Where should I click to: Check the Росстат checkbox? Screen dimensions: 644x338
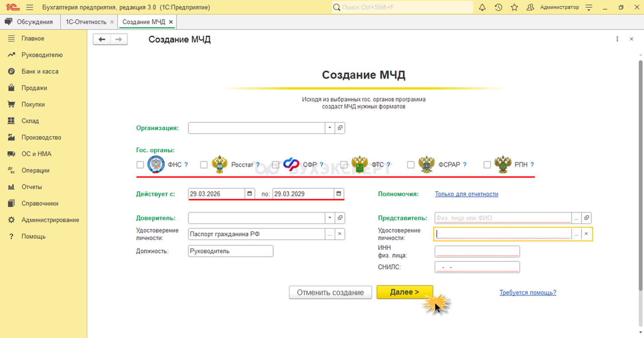pos(204,165)
